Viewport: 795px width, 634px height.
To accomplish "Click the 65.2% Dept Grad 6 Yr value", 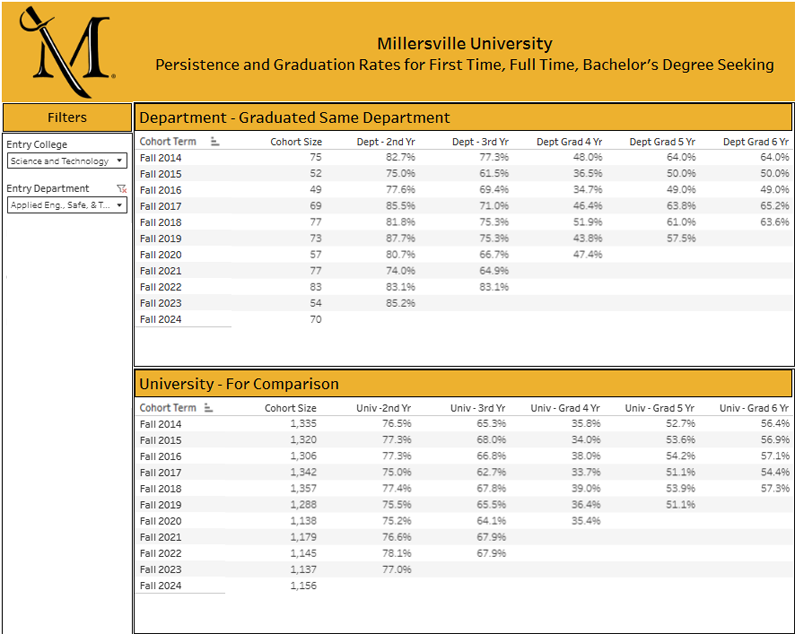I will 774,206.
